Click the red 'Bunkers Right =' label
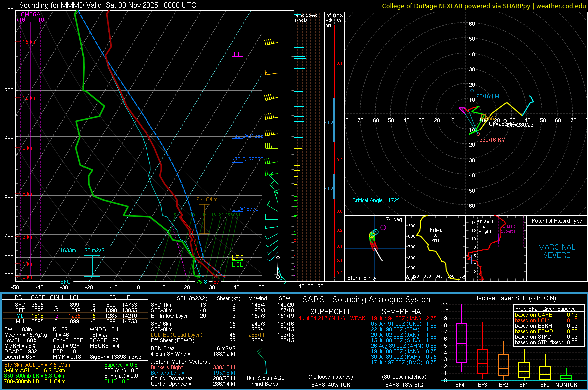Screen dimensions: 588x390 pos(169,367)
